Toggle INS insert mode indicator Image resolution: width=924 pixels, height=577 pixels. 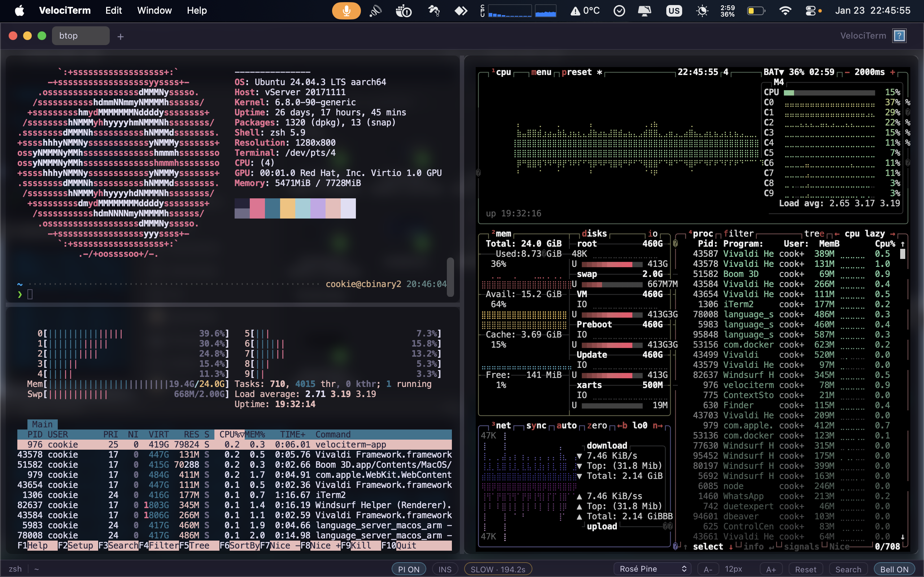pos(445,569)
